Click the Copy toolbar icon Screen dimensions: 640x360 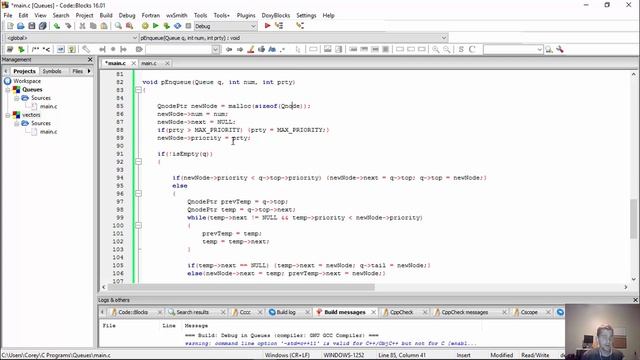(x=93, y=26)
